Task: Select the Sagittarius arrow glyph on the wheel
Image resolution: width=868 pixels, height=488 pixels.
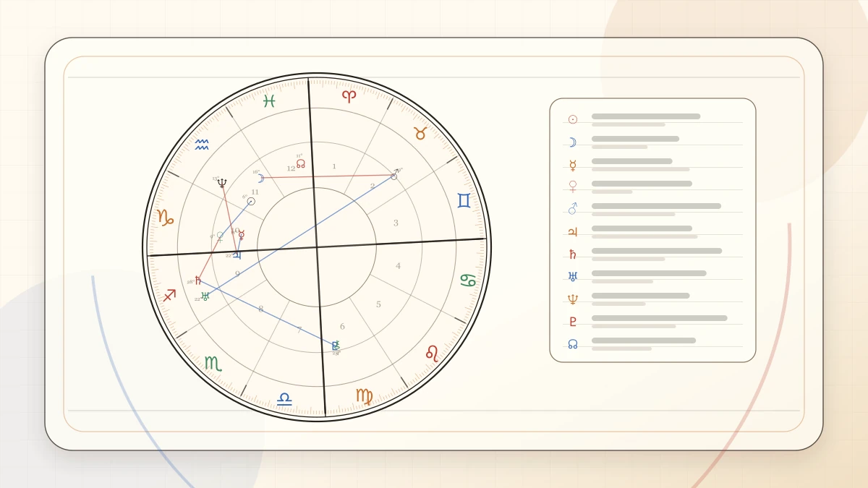Action: 169,295
